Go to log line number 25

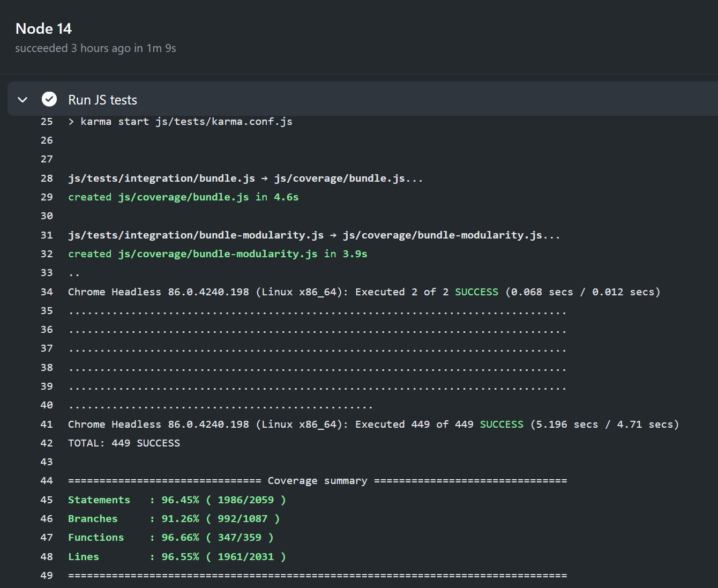click(47, 122)
